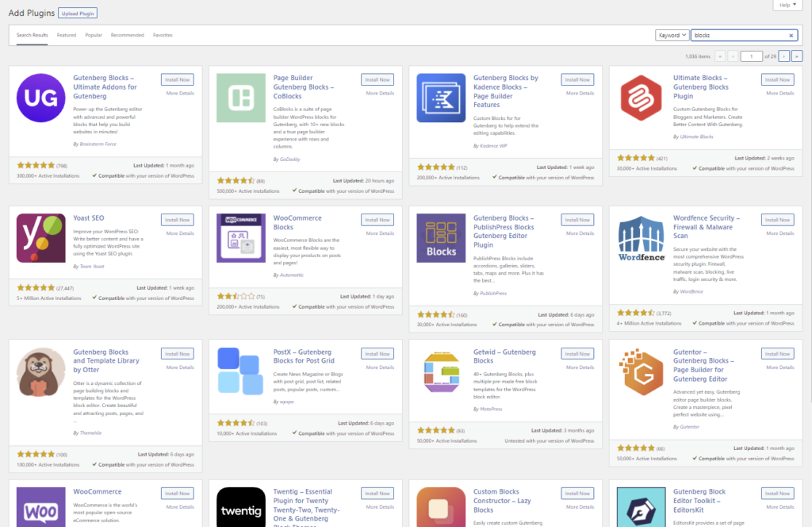Viewport: 812px width, 527px height.
Task: Install Gutenberg Block Editor Toolkit EditorsKit
Action: (778, 494)
